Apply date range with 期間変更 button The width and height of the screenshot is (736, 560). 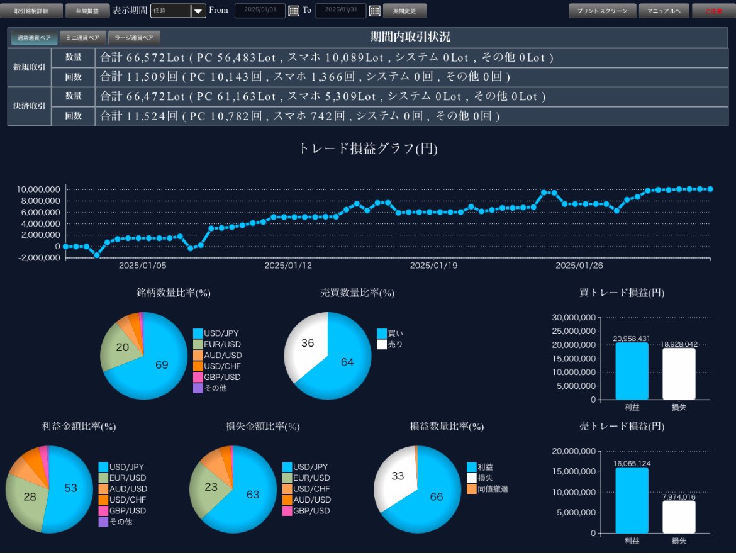406,11
